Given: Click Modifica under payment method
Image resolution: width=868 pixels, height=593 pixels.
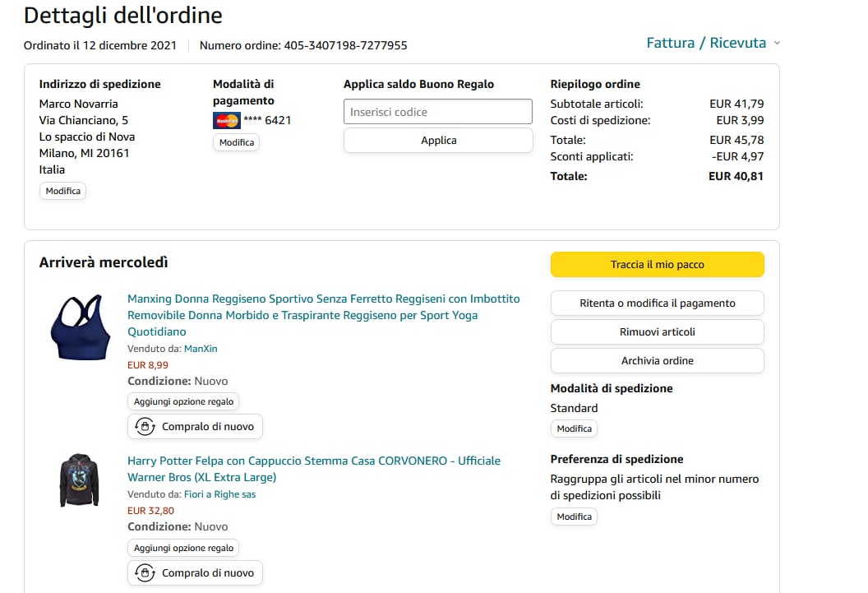Looking at the screenshot, I should [x=236, y=142].
